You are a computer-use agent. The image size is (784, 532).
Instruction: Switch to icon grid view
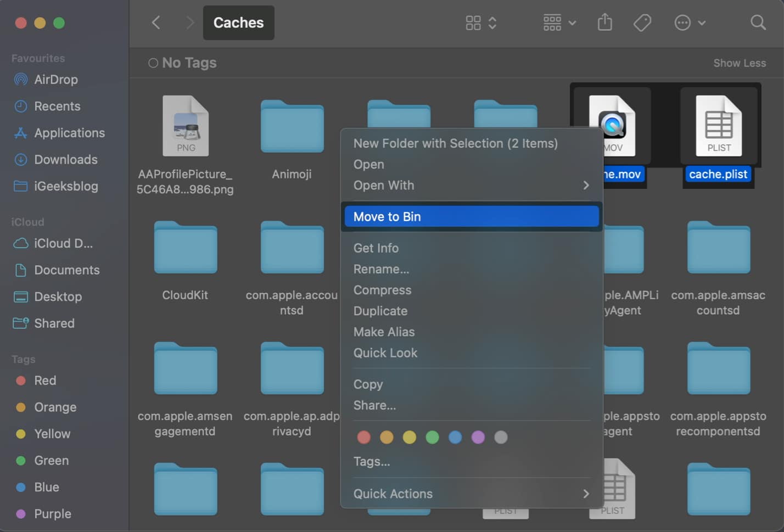[473, 23]
